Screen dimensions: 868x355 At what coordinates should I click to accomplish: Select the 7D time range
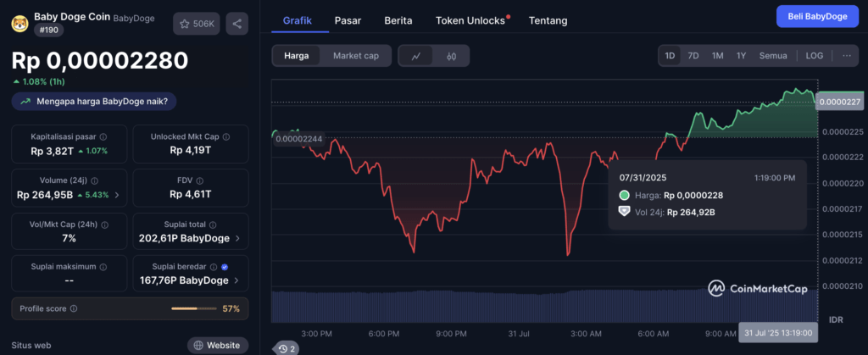[693, 56]
